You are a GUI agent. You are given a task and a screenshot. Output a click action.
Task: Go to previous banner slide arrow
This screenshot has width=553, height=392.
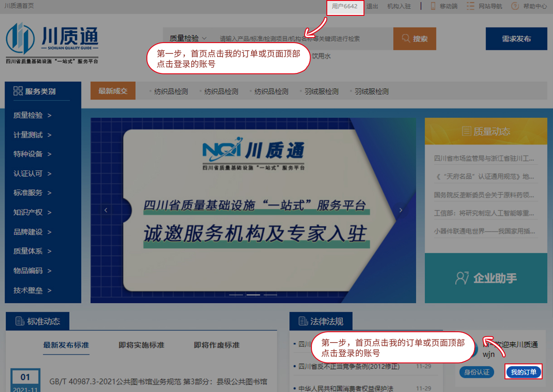click(x=106, y=210)
